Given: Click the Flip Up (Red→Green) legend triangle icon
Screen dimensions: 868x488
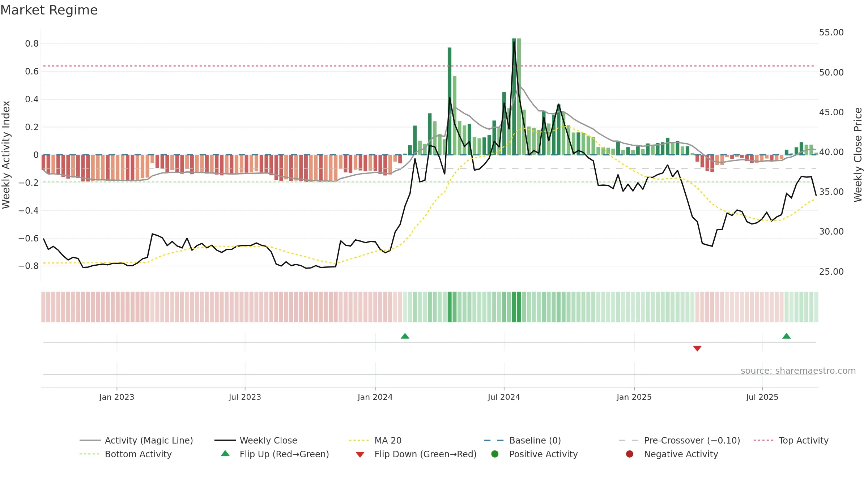Looking at the screenshot, I should point(225,453).
